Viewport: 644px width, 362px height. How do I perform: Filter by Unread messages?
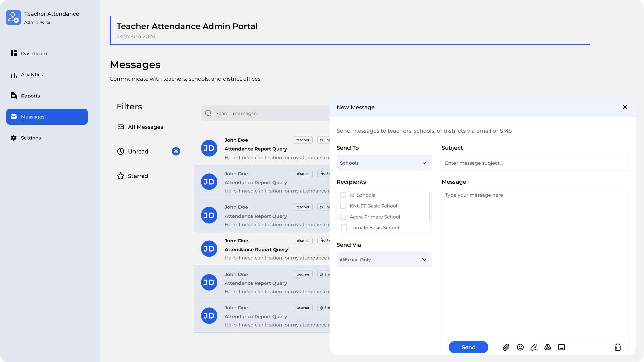138,152
